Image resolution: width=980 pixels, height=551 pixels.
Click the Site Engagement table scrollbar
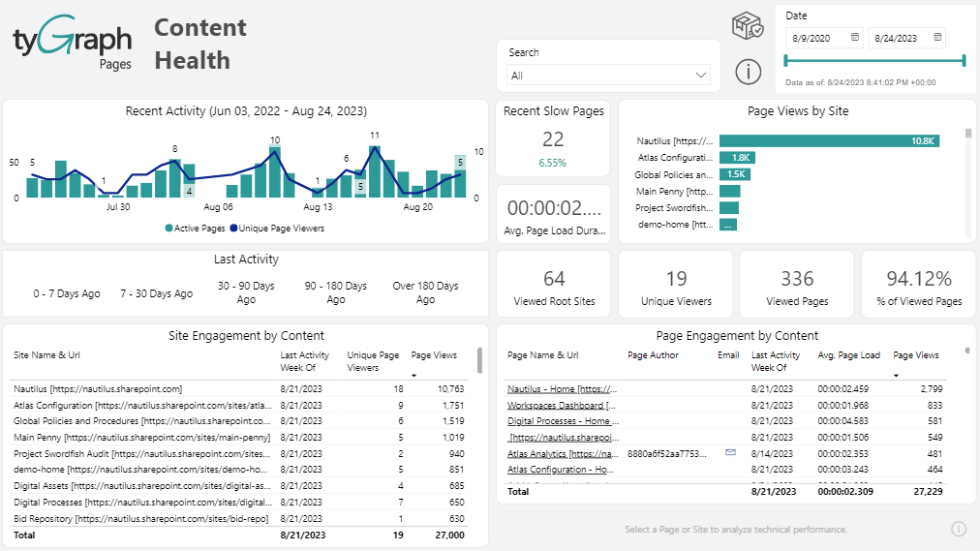tap(479, 360)
